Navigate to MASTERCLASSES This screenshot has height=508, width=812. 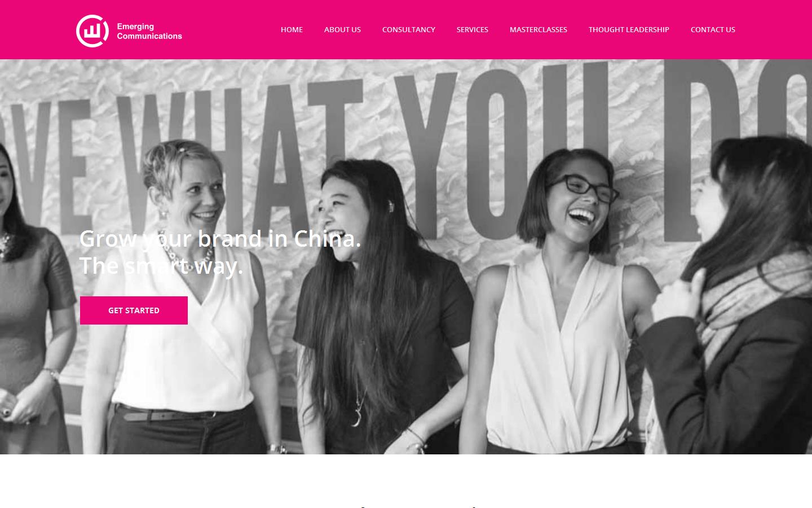pos(539,29)
